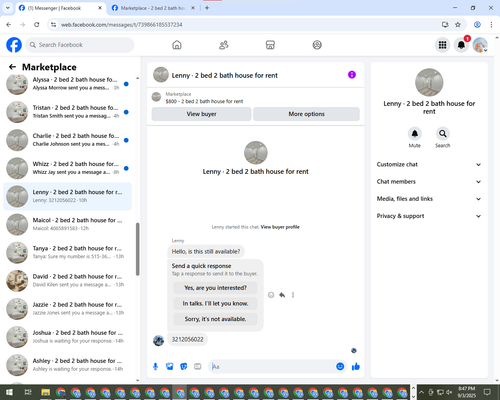Click the chat list scrollbar thumb

(138, 249)
